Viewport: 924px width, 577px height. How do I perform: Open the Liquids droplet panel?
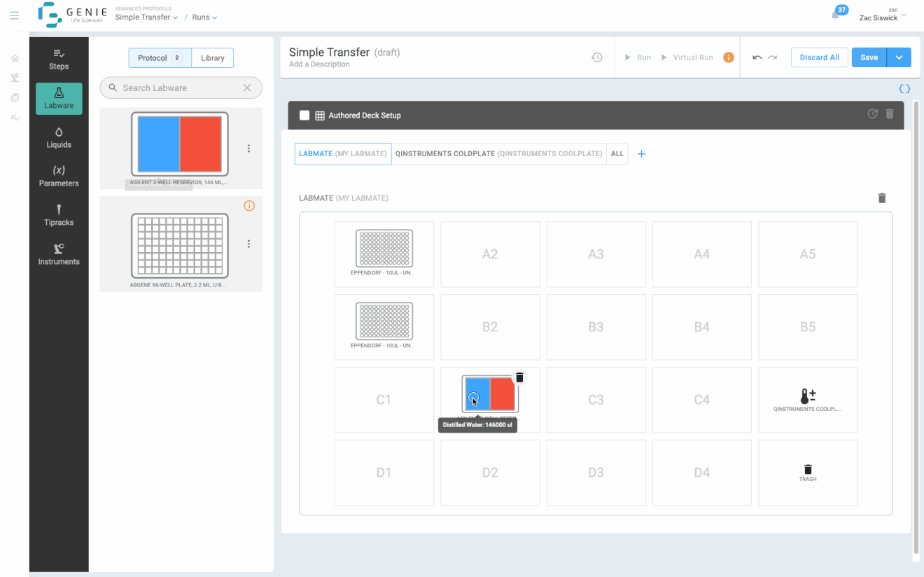coord(59,137)
